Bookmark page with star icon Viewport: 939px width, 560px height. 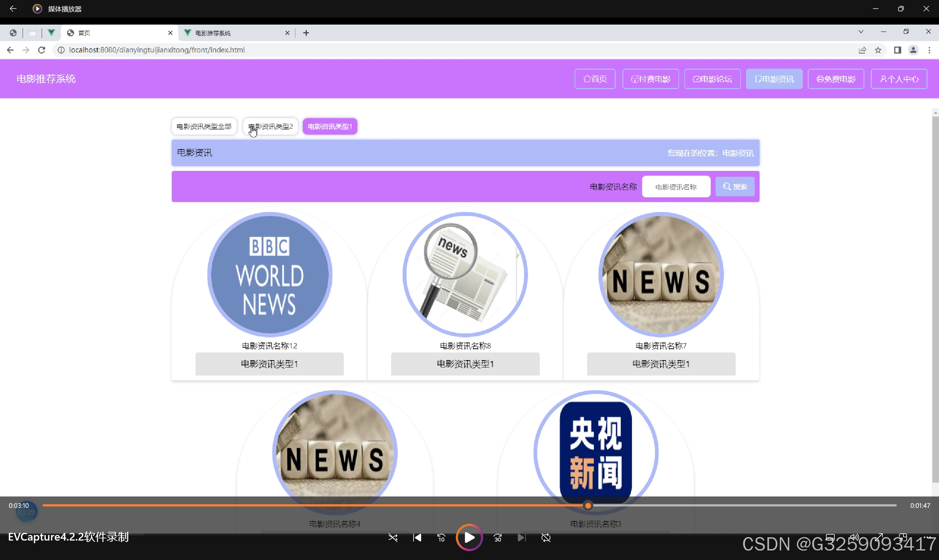[878, 50]
